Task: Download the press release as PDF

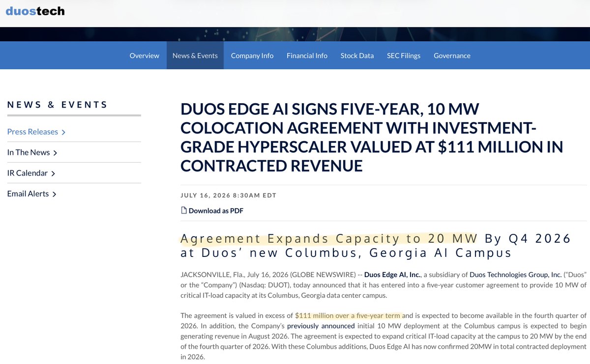Action: [216, 211]
